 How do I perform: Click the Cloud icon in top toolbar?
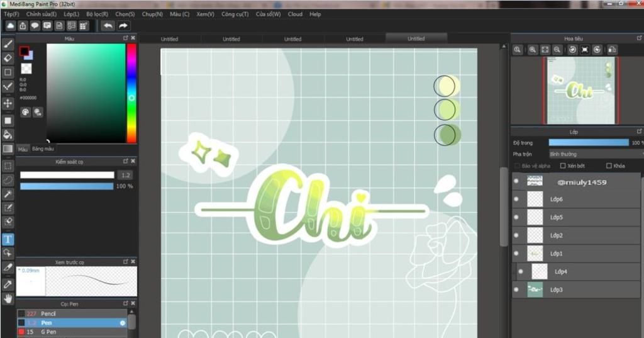10,26
